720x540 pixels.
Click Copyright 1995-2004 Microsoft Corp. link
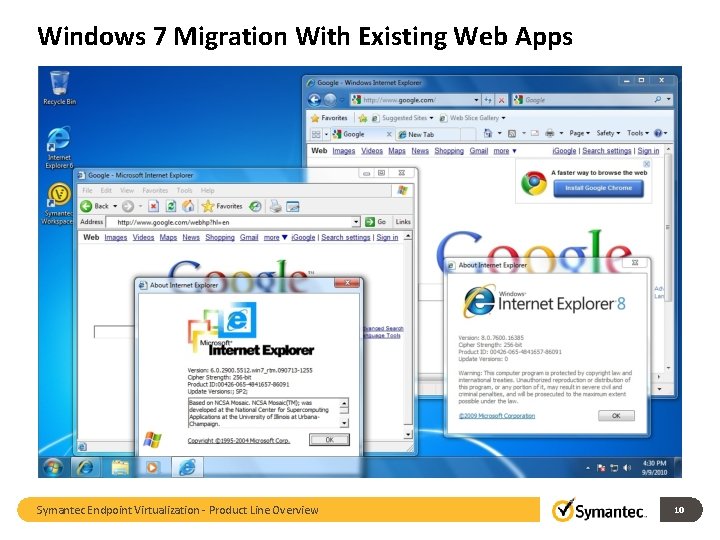(239, 440)
